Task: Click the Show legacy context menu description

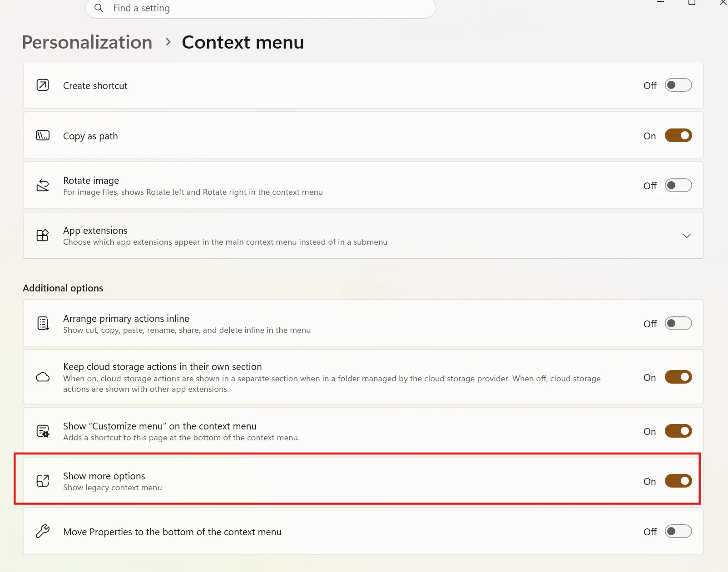Action: click(113, 488)
